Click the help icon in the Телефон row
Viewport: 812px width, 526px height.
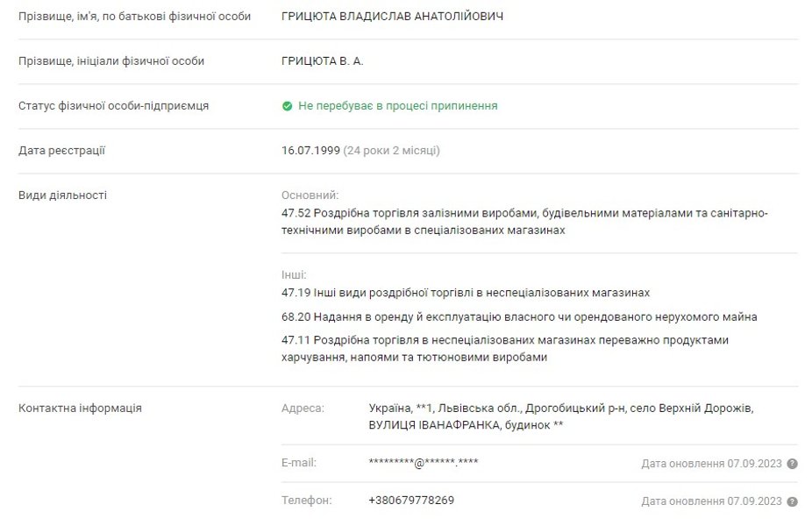click(793, 501)
